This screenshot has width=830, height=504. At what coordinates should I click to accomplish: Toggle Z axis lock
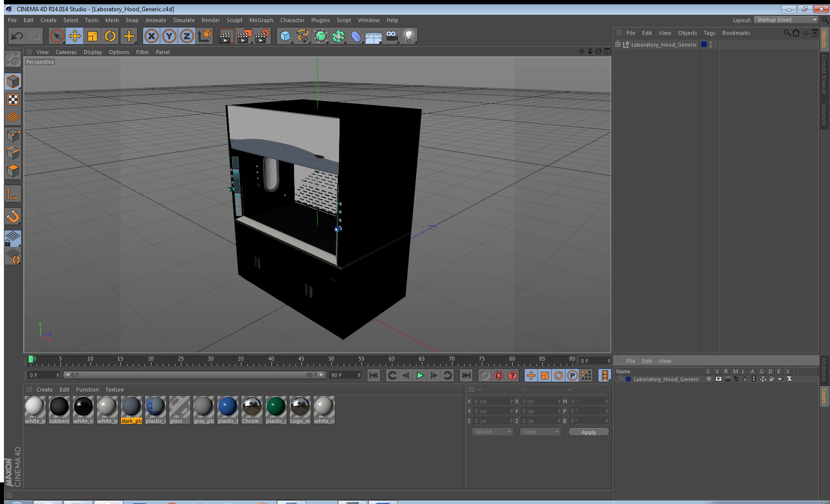(187, 36)
